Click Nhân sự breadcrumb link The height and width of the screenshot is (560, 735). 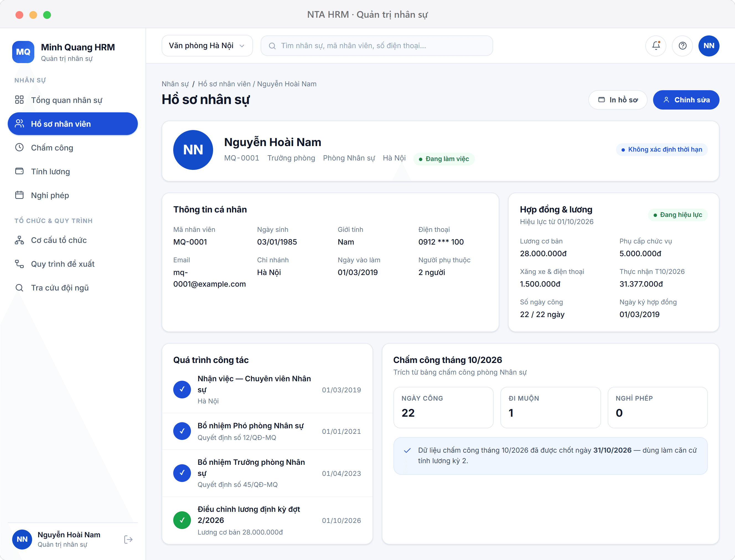[175, 84]
